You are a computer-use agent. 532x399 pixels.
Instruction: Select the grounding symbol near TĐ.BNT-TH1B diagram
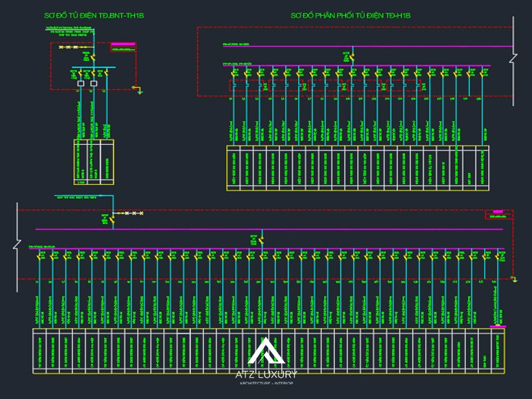tap(140, 90)
